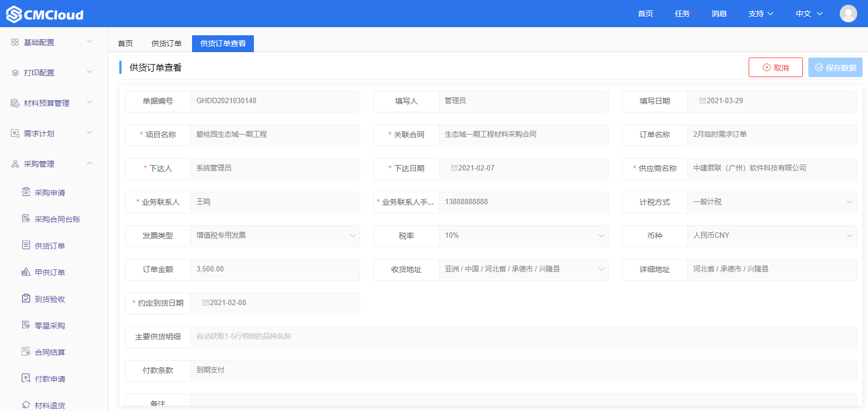This screenshot has width=868, height=411.
Task: Open 消息 in top navigation
Action: pyautogui.click(x=719, y=14)
